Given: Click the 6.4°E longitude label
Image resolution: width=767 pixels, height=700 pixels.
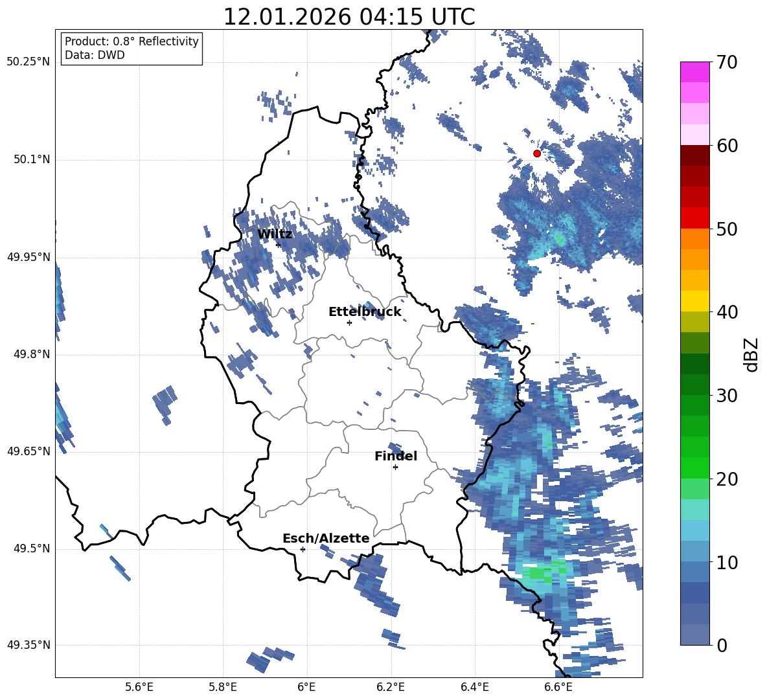Looking at the screenshot, I should 474,687.
